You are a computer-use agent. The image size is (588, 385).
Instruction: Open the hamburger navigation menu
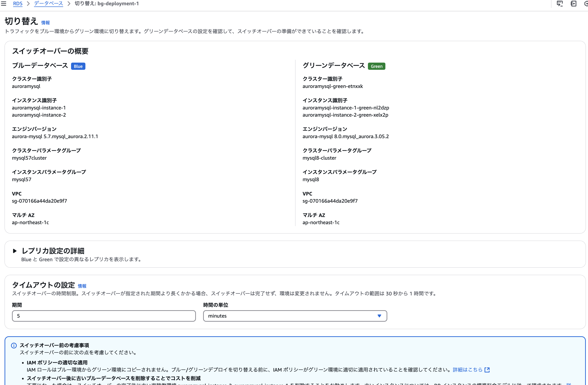3,3
